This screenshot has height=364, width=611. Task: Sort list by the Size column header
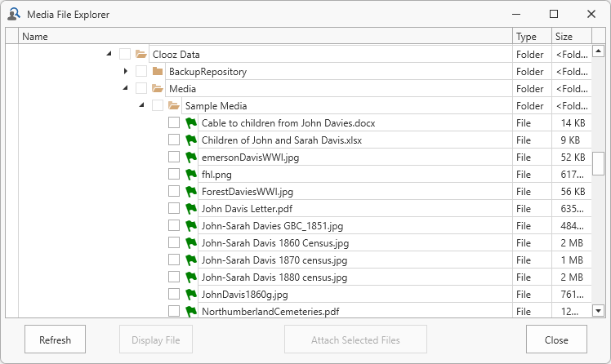tap(572, 37)
